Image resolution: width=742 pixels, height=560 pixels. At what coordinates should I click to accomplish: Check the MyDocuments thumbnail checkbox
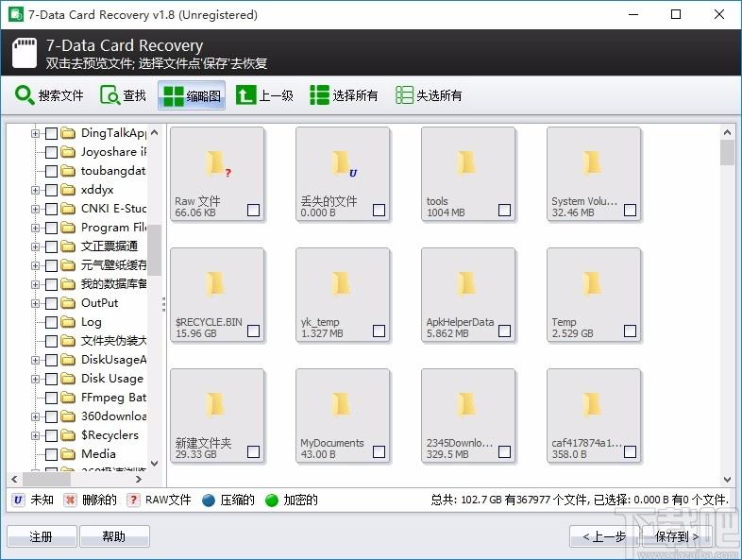tap(379, 451)
